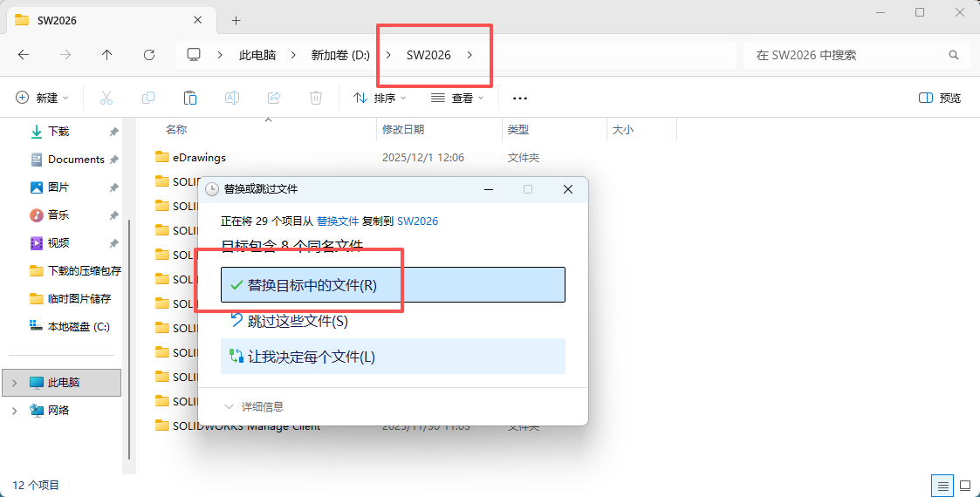Image resolution: width=980 pixels, height=497 pixels.
Task: Choose 替换目标中的文件(R) in dialog
Action: (x=393, y=285)
